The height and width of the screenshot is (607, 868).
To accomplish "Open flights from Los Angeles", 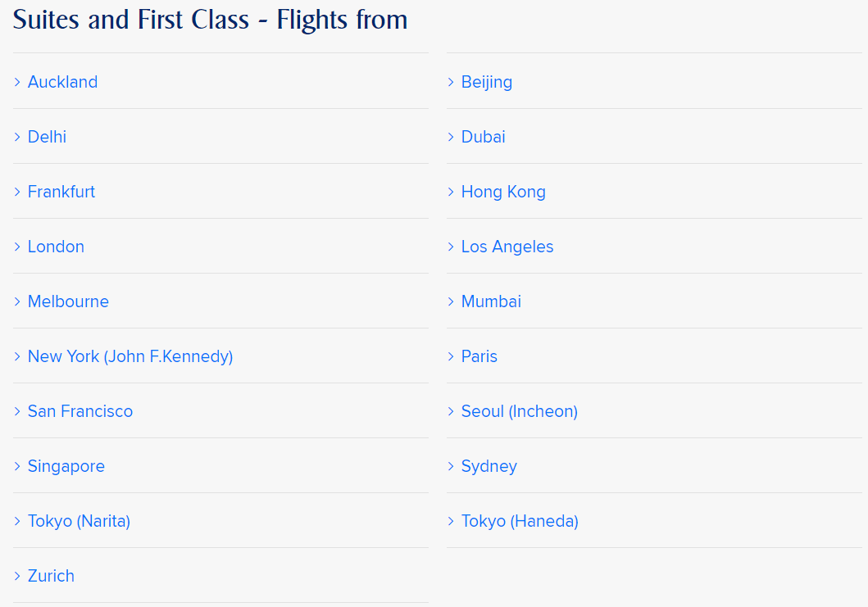I will (x=507, y=247).
